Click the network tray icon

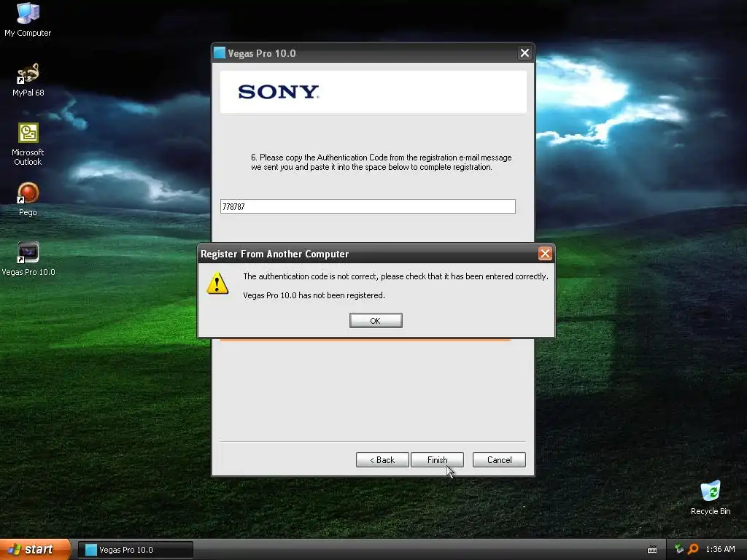click(x=679, y=549)
